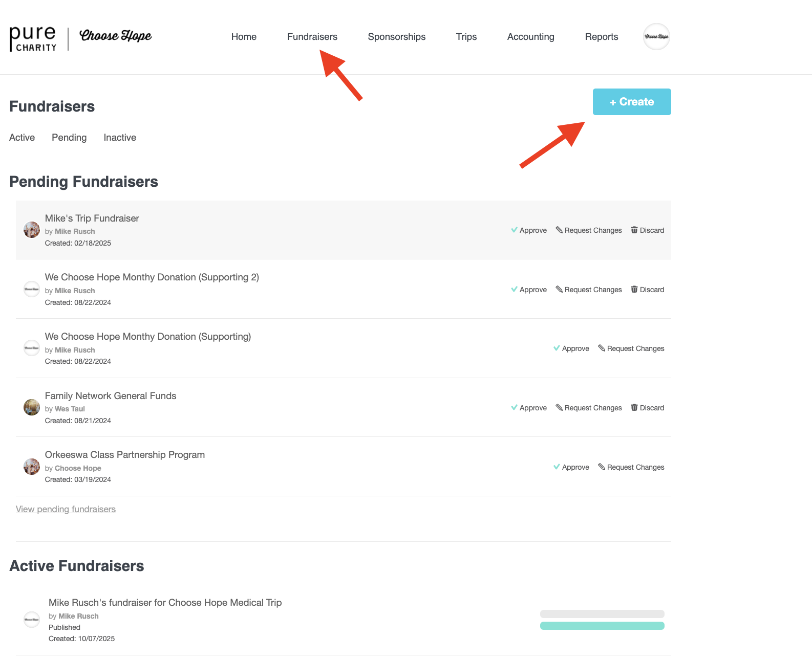Go to the Sponsorships menu
The width and height of the screenshot is (812, 658).
[x=396, y=37]
